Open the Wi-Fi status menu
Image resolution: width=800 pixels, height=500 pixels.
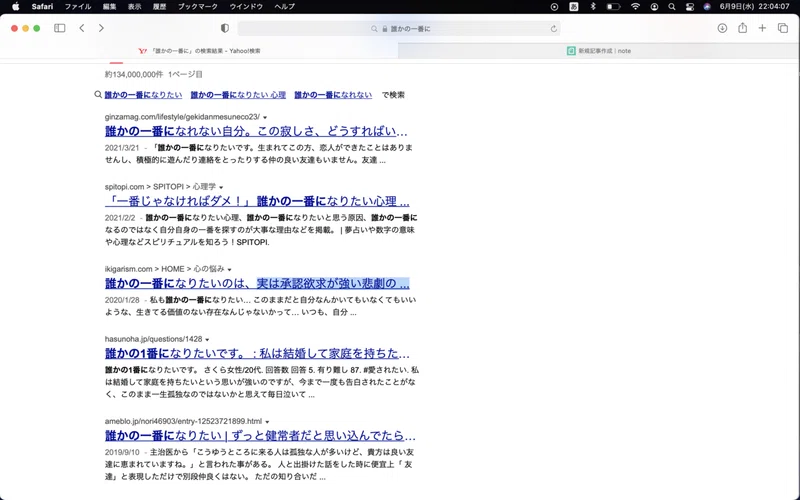click(x=635, y=7)
